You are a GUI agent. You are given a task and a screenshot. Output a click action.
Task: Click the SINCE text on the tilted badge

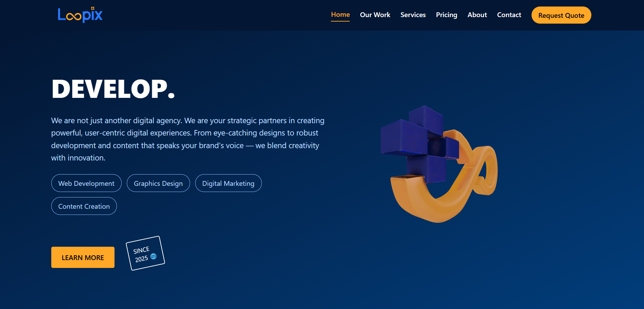coord(141,250)
